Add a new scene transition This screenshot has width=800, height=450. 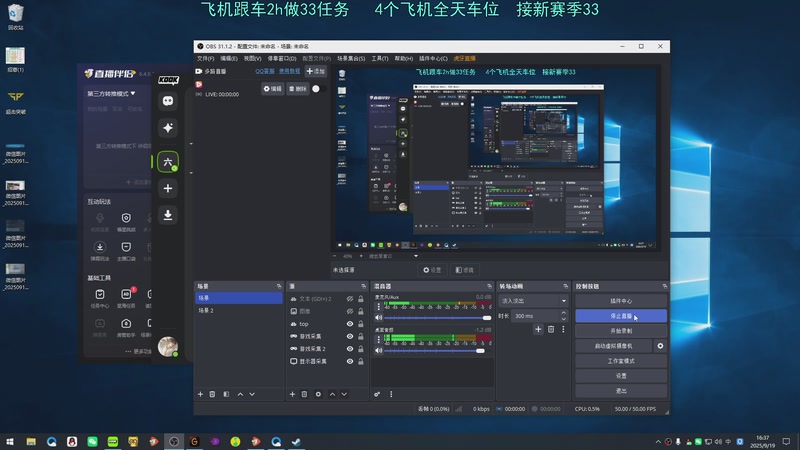pos(538,330)
